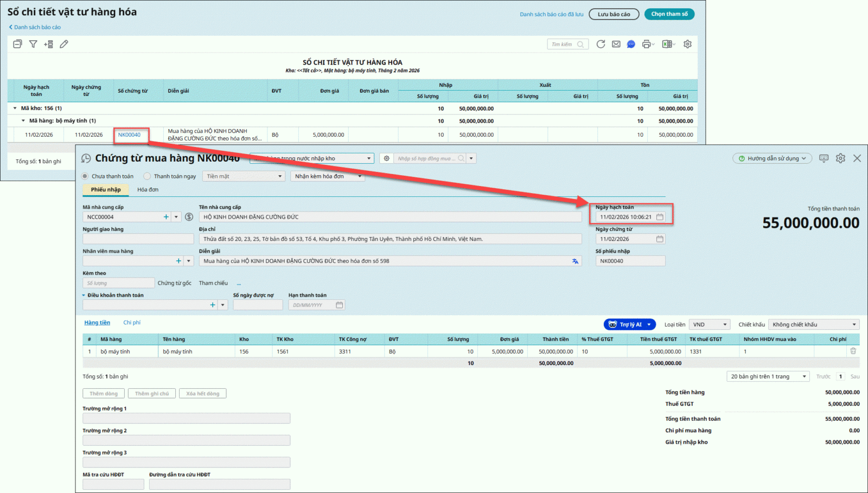
Task: Open the printer icon menu
Action: (x=647, y=44)
